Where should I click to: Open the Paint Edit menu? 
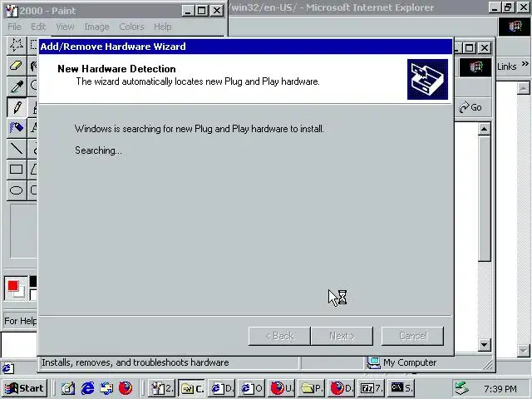click(x=38, y=27)
